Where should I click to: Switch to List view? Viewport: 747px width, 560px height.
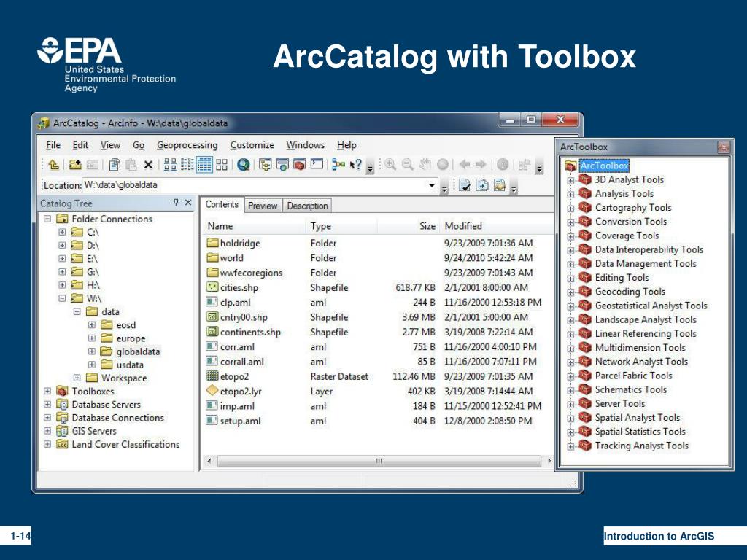pyautogui.click(x=187, y=165)
